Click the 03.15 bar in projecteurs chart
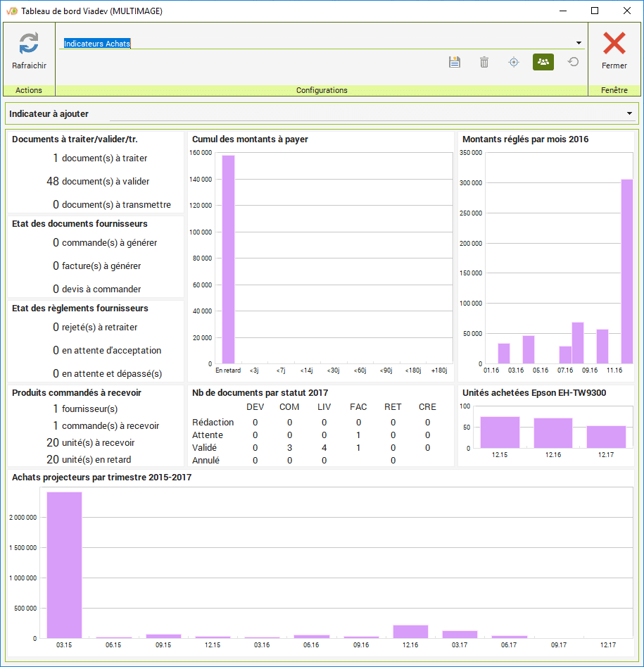The height and width of the screenshot is (667, 644). point(64,564)
